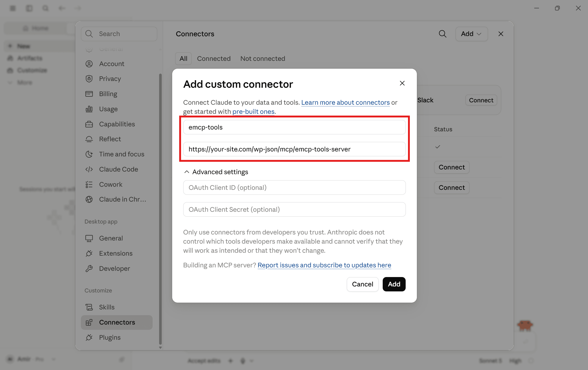Click the Desktop app section label

(x=101, y=221)
